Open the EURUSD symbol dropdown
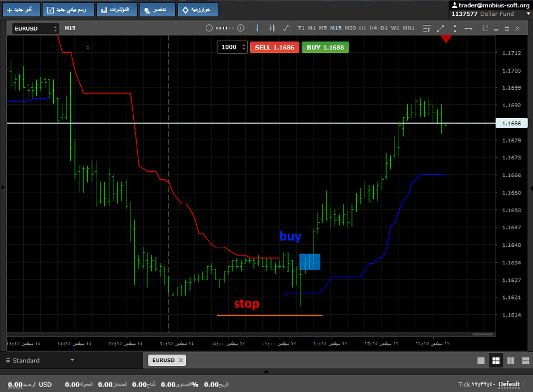 pos(35,28)
